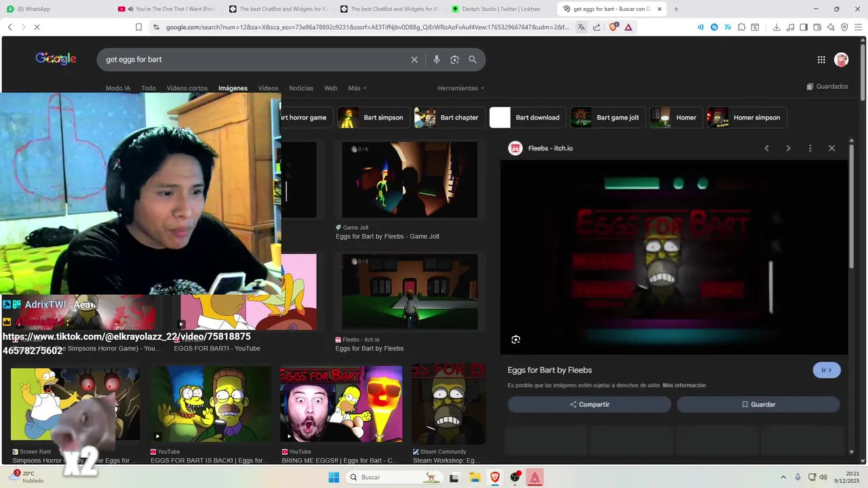This screenshot has width=868, height=488.
Task: Filter by Bart chapter chip
Action: (x=450, y=117)
